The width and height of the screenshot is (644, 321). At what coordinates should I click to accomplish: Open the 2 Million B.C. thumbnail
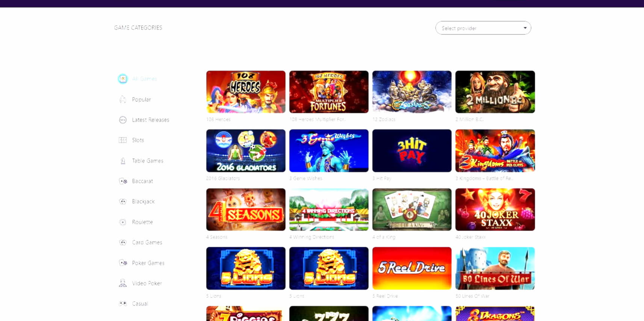[495, 92]
